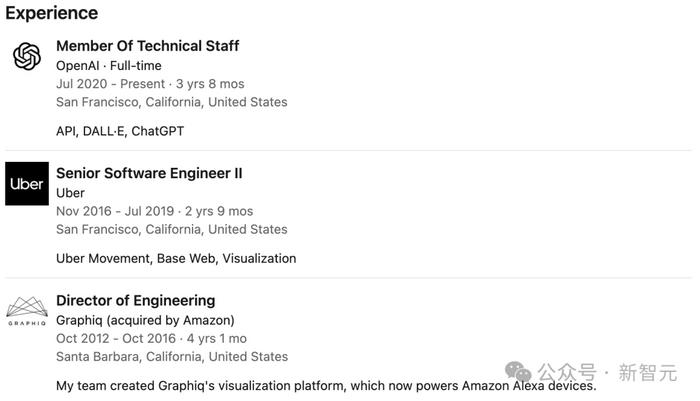Click the Graphiq visualization platform description
Image resolution: width=700 pixels, height=401 pixels.
coord(326,385)
